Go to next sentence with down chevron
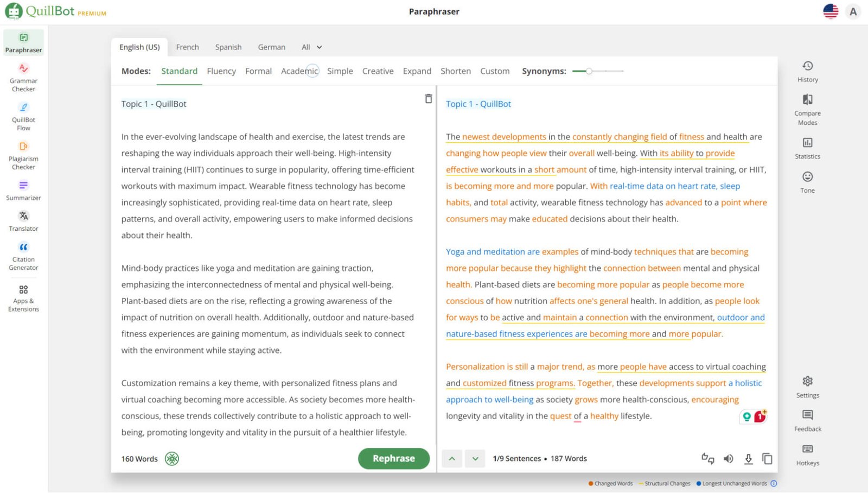This screenshot has height=493, width=868. coord(475,459)
